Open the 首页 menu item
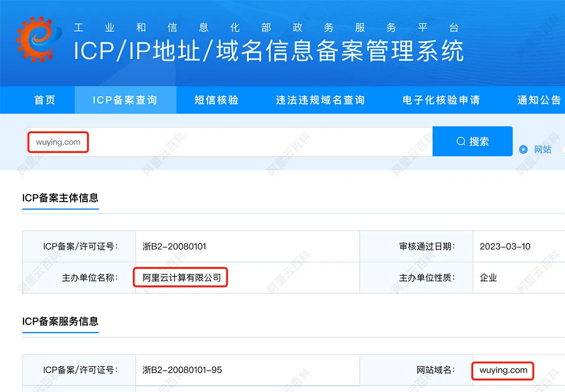This screenshot has height=392, width=565. point(44,100)
